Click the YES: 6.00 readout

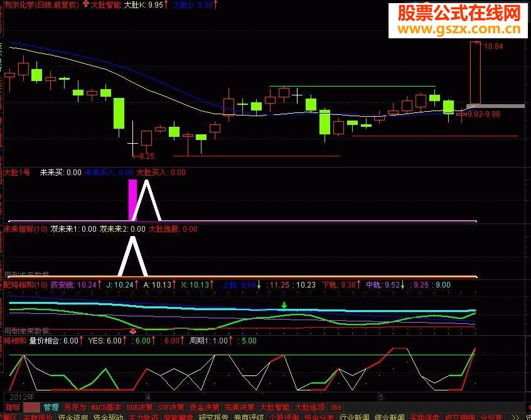[x=105, y=341]
